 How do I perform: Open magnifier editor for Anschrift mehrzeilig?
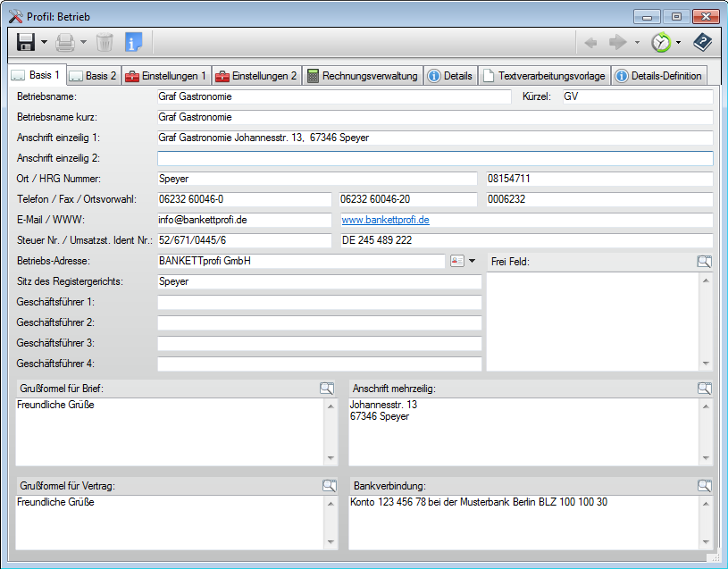[x=705, y=388]
